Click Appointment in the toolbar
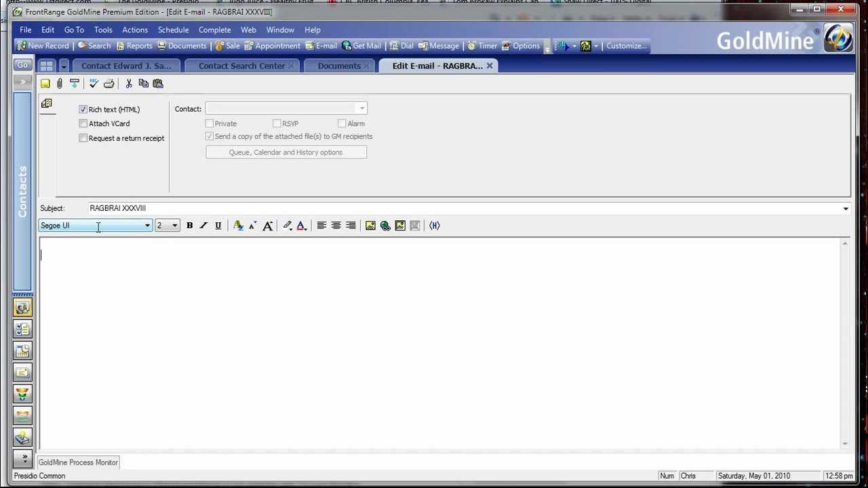 pyautogui.click(x=272, y=46)
